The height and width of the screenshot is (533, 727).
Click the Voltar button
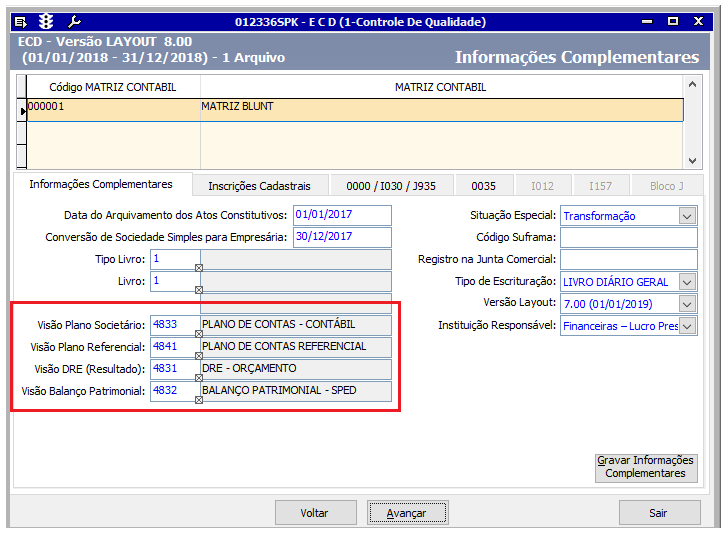[315, 513]
